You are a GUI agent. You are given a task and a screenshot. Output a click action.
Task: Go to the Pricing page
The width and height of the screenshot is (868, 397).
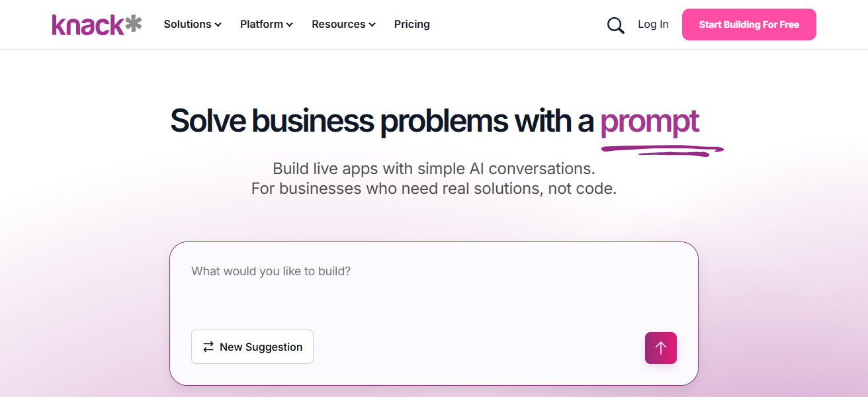click(412, 24)
